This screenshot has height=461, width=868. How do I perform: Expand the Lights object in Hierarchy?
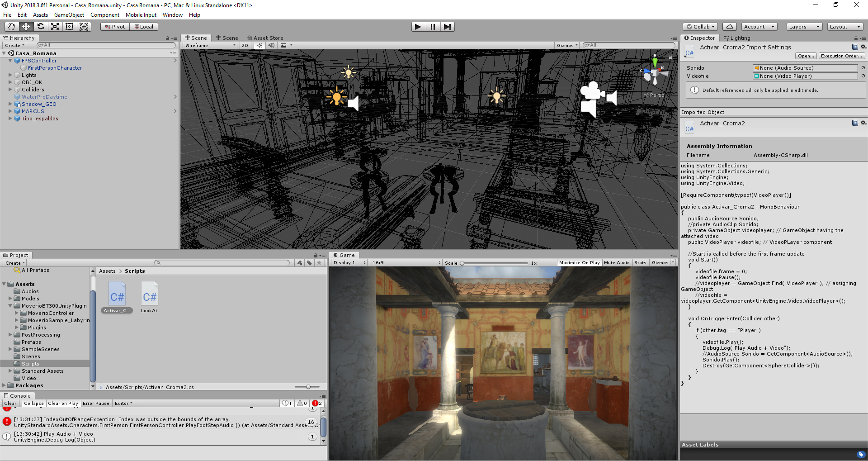[10, 75]
